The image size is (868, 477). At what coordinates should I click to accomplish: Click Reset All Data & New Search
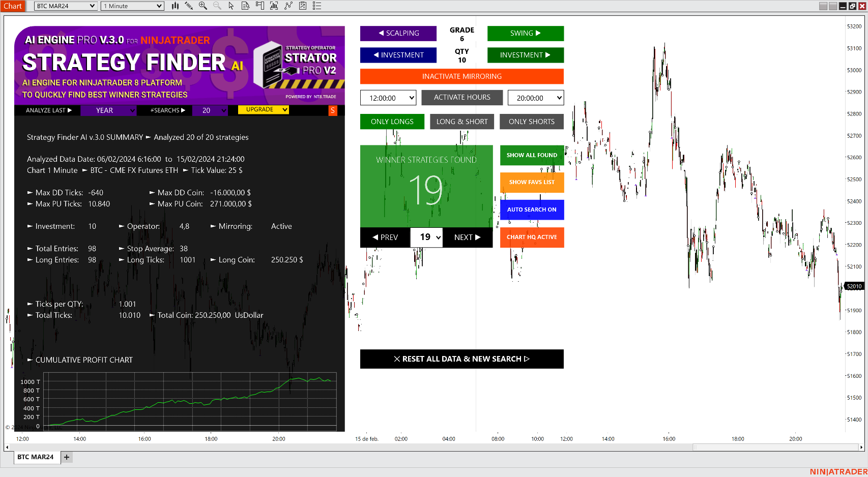(x=462, y=359)
